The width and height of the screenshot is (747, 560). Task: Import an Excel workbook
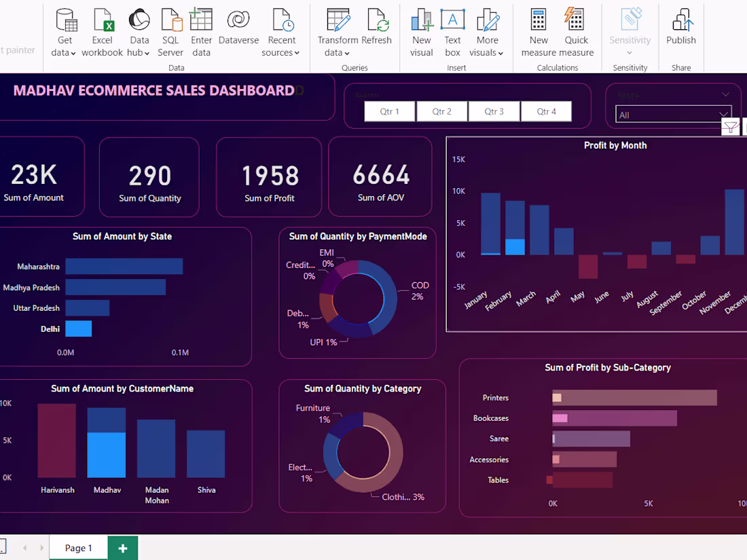[102, 31]
